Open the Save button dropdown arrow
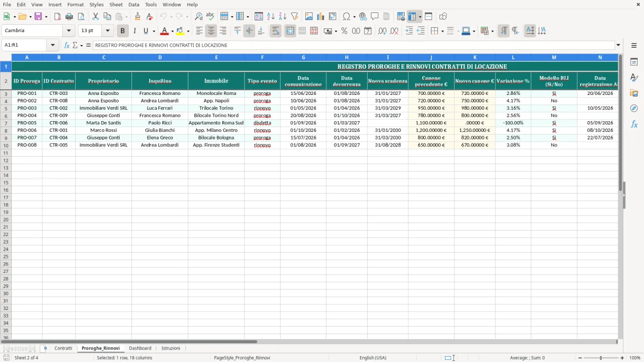 pyautogui.click(x=46, y=17)
